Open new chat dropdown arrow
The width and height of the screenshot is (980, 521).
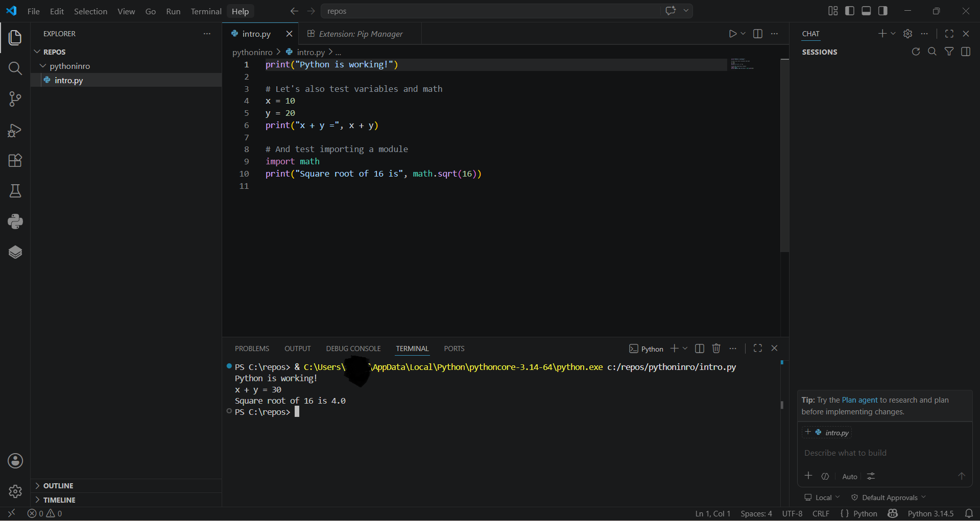coord(893,34)
